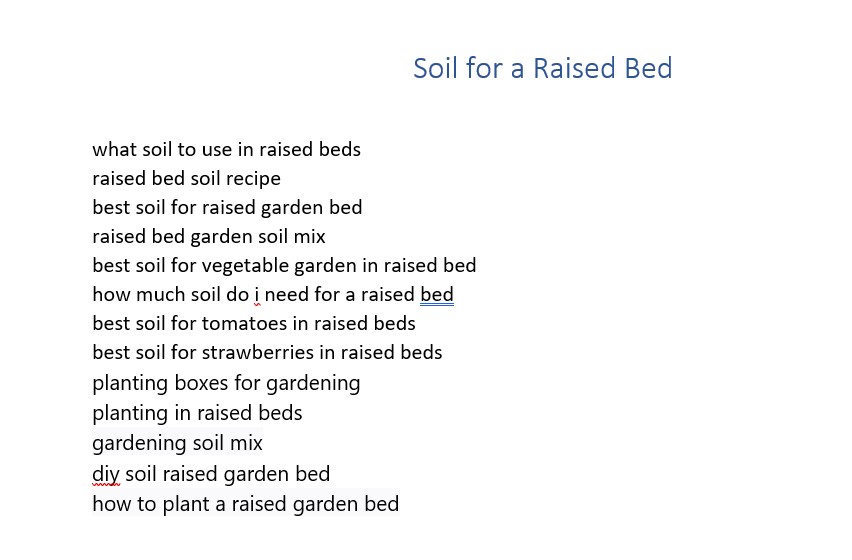The height and width of the screenshot is (560, 852).
Task: Click the red-underlined letter "i"
Action: tap(257, 294)
